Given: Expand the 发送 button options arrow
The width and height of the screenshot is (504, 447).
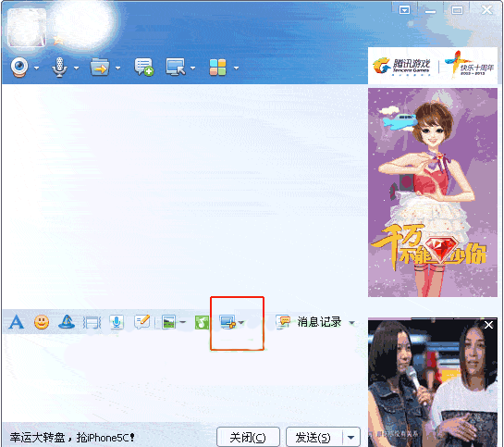Looking at the screenshot, I should [x=351, y=438].
